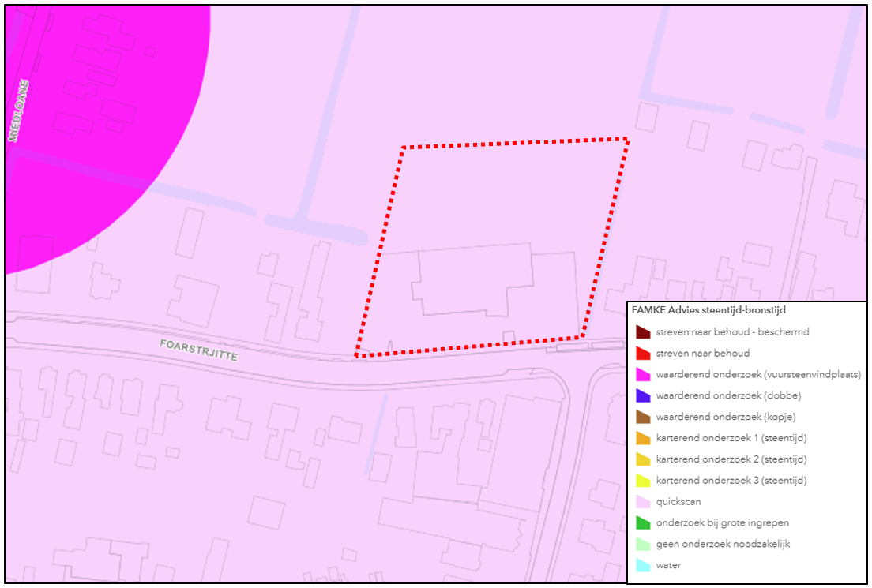This screenshot has height=588, width=872.
Task: Select 'geen onderzoek noodzakelijk' legend text
Action: 723,544
